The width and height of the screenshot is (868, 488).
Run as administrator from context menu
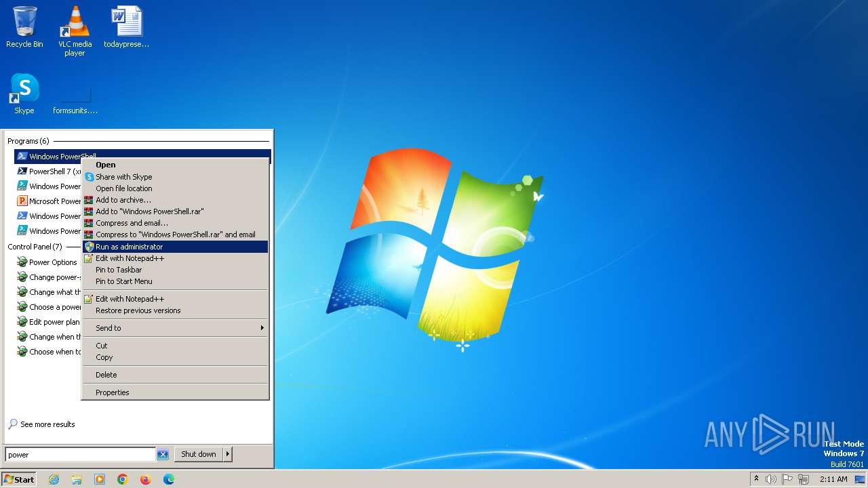coord(175,247)
